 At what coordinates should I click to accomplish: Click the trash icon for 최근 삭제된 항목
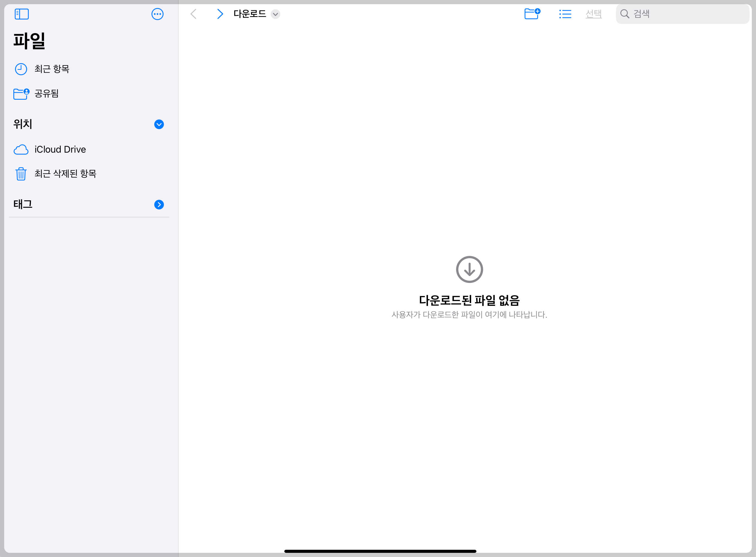[x=21, y=174]
